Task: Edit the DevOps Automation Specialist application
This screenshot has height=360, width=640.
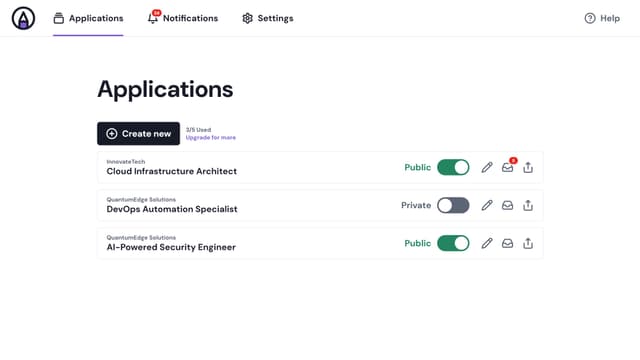Action: click(487, 205)
